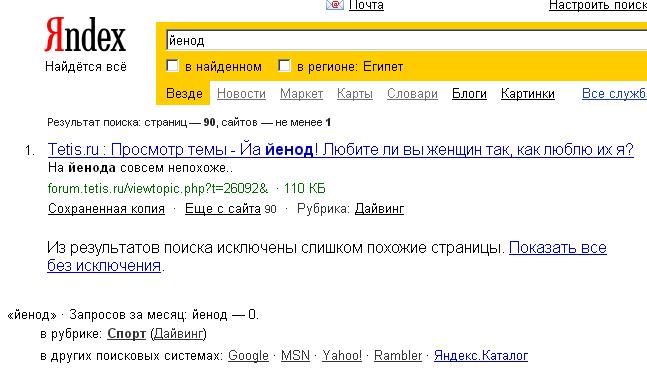Open the 'Все службы' link

[614, 94]
